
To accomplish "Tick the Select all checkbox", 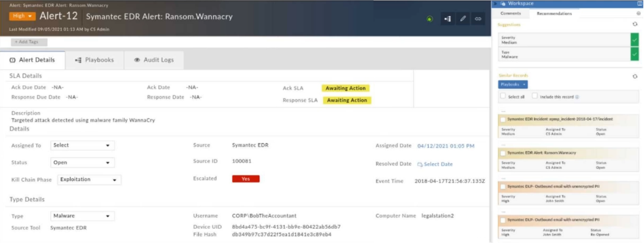I will click(x=503, y=96).
